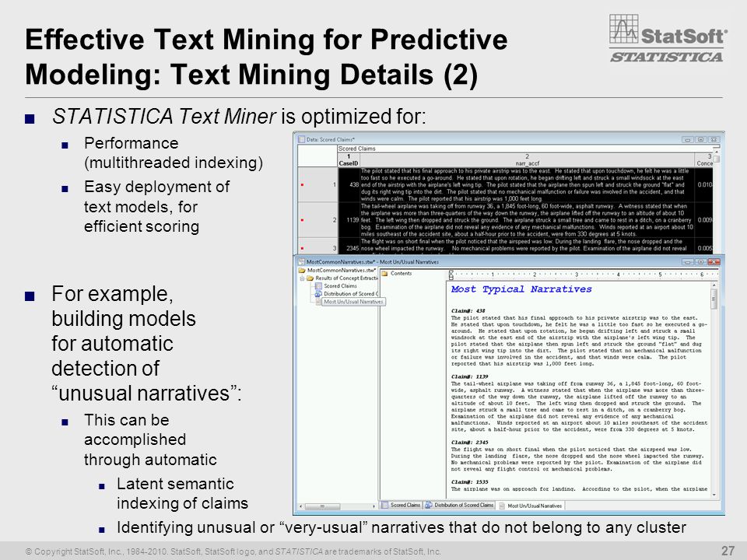Click the report vertical scrollbar thumb

tap(714, 300)
